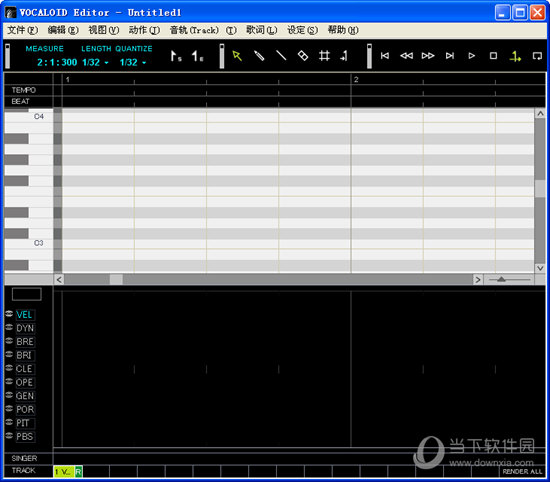Click piano roll scroll left arrow
Viewport: 550px width, 482px height.
click(x=59, y=280)
